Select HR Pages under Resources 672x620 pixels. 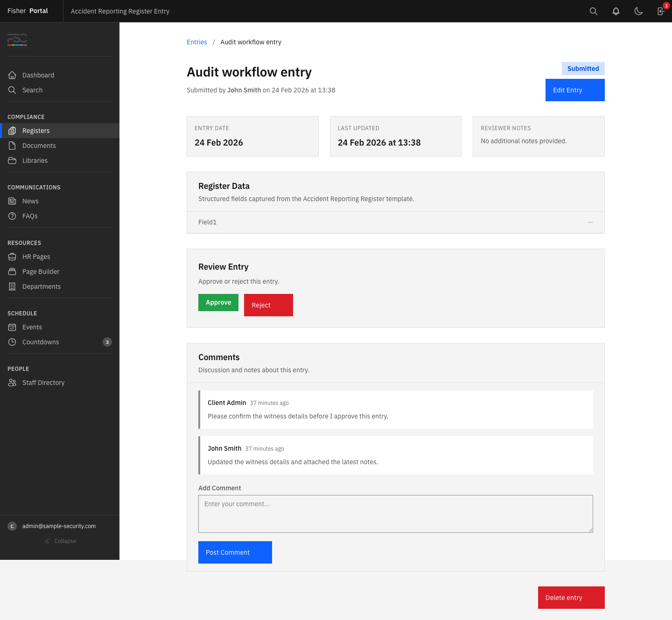[36, 257]
